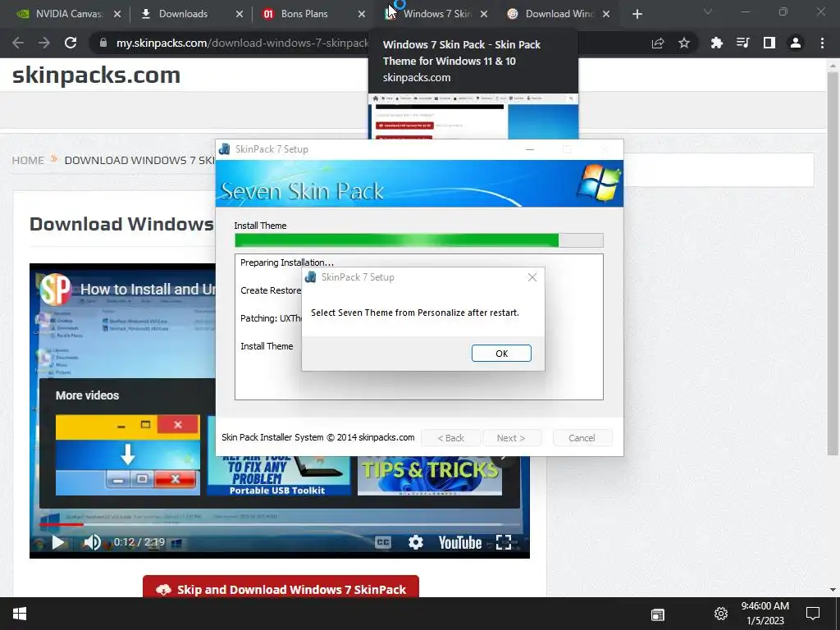
Task: Switch to the Bons Plans tab
Action: click(x=304, y=14)
